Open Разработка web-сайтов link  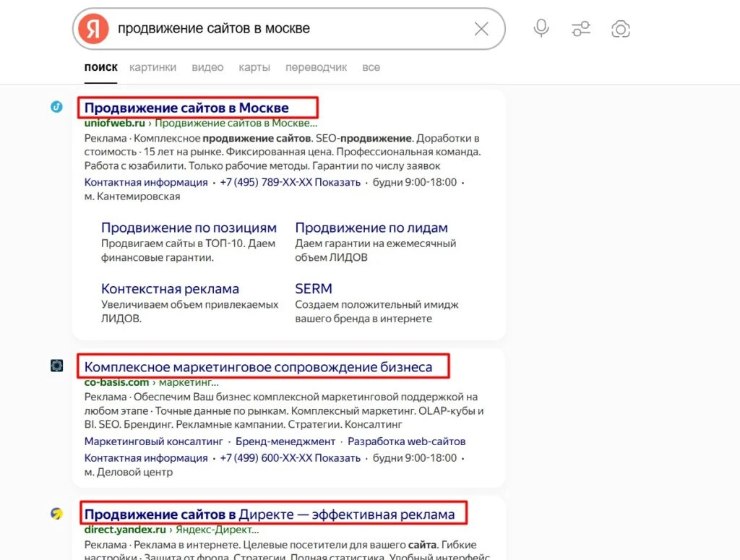407,441
